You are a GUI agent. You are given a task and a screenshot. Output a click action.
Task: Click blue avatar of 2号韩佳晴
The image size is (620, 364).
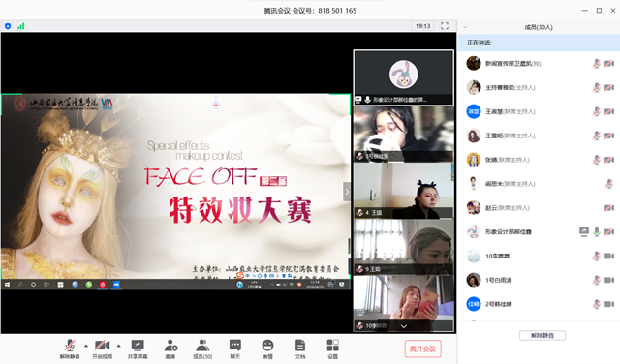click(474, 304)
